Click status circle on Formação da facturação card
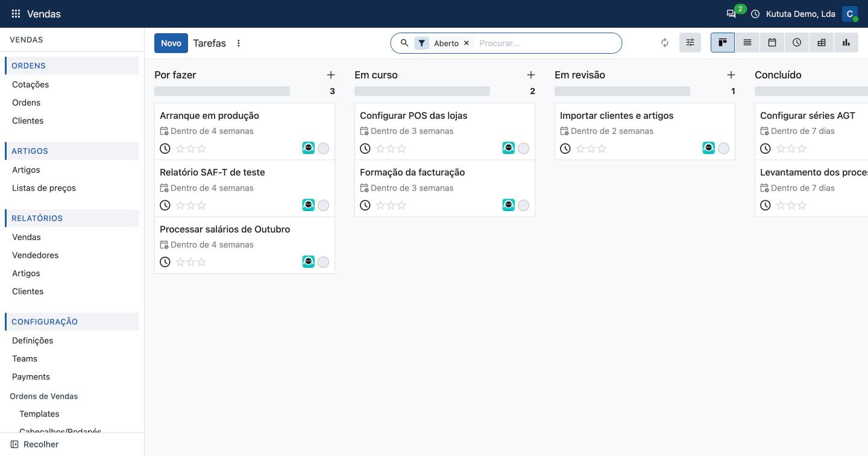Image resolution: width=868 pixels, height=456 pixels. pos(523,205)
